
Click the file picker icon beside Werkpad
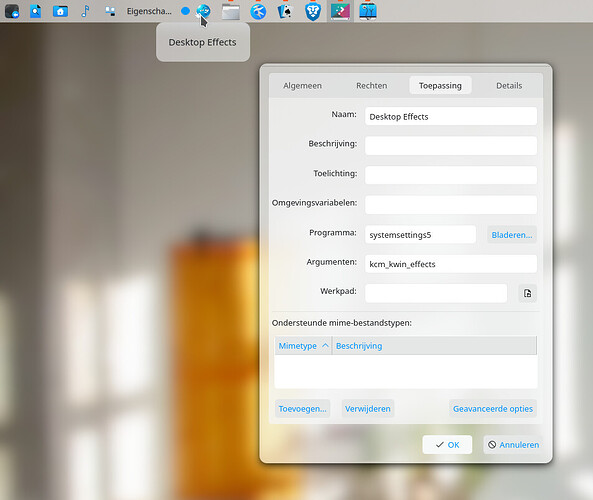[528, 293]
